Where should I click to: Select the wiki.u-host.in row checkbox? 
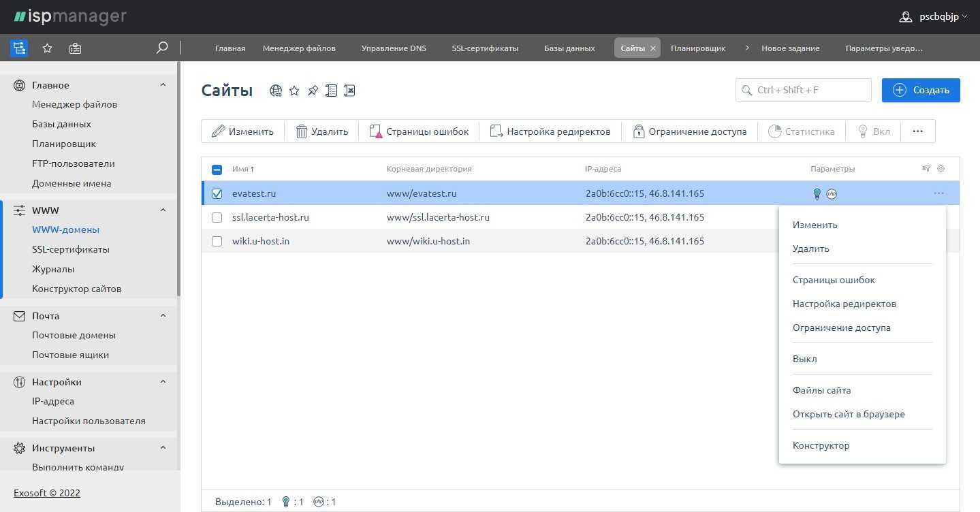point(217,241)
